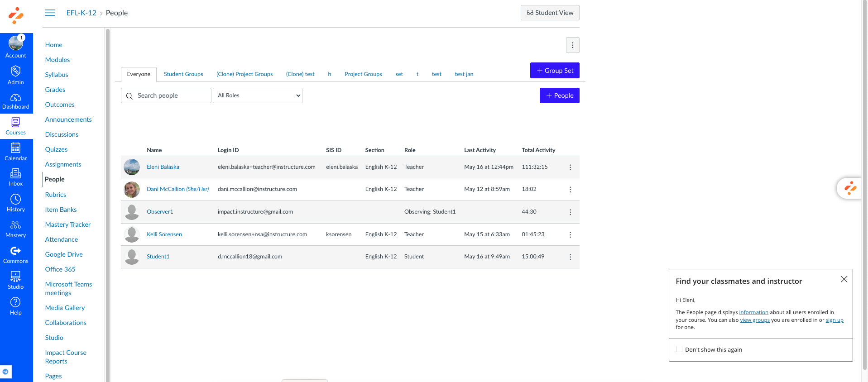Click Dani McCallion's avatar photo

click(132, 189)
